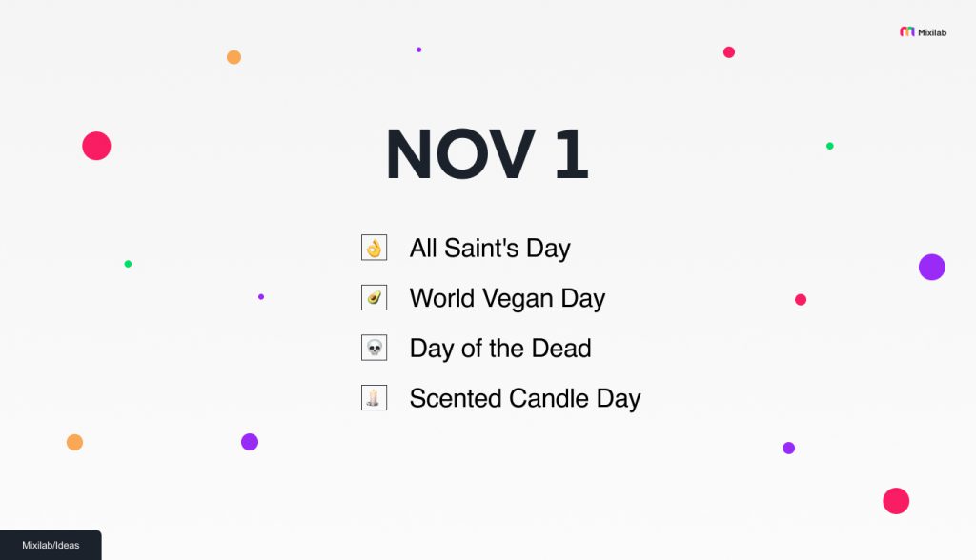Click the tiny purple dot at top center

(x=419, y=50)
